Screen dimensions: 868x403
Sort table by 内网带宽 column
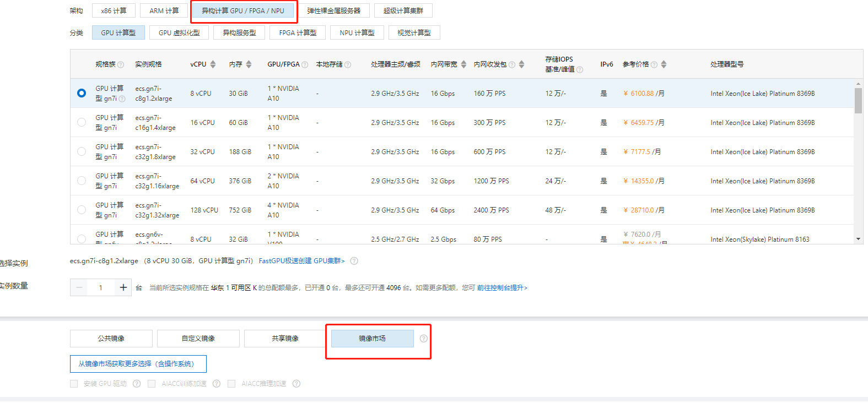463,64
